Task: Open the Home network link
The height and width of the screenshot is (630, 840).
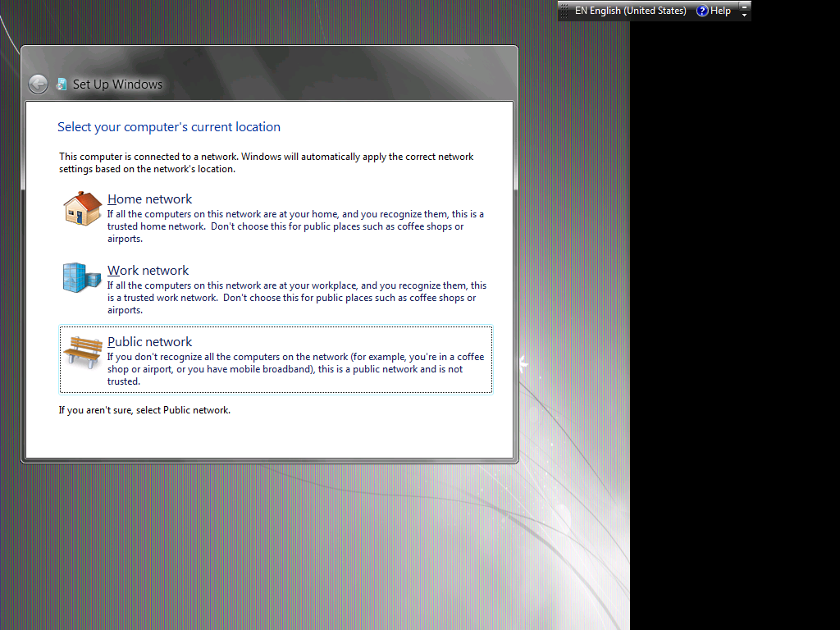Action: point(149,199)
